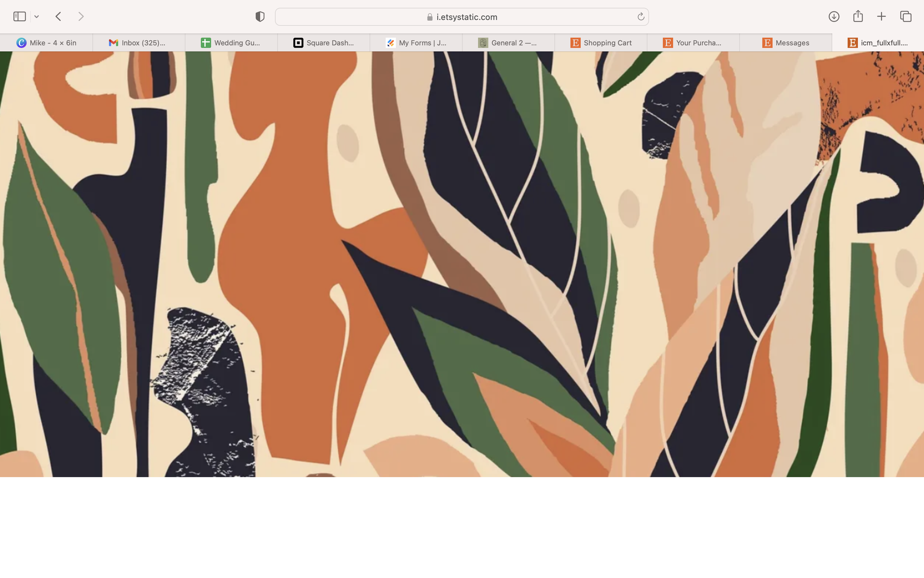Switch to the Gmail Inbox (325) tab

click(139, 43)
